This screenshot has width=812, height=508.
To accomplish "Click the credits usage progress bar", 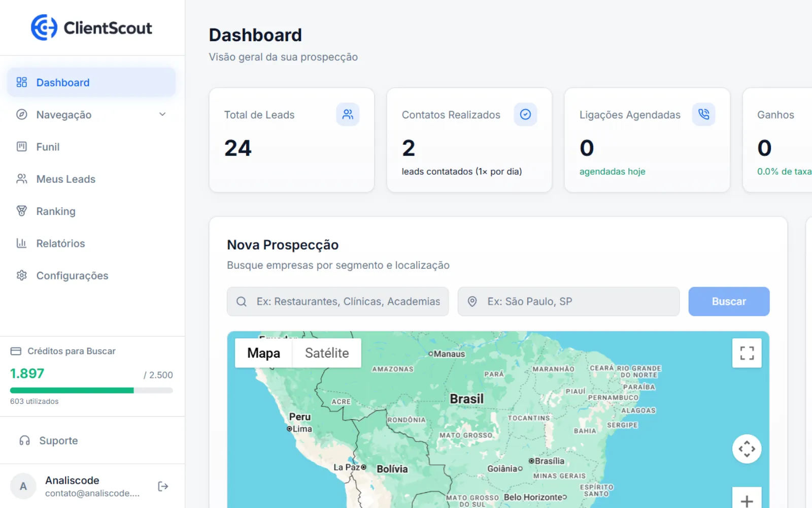I will (91, 391).
